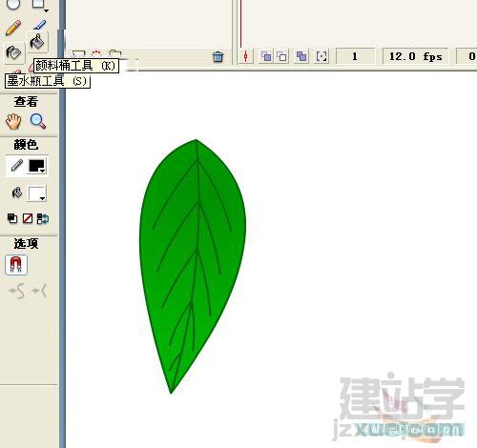The height and width of the screenshot is (448, 477).
Task: Open the white fill color dropdown
Action: pyautogui.click(x=37, y=193)
